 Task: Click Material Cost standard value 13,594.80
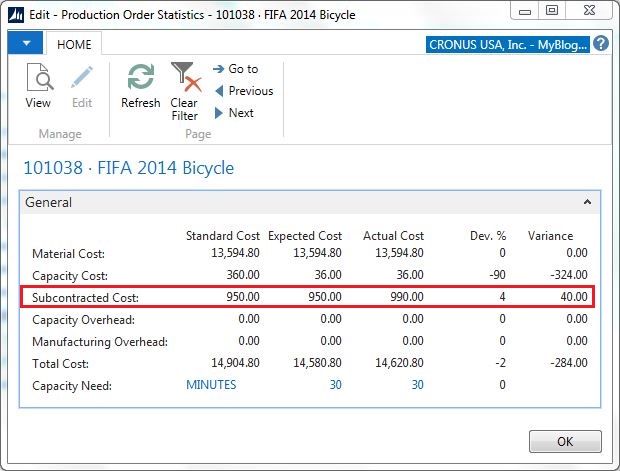235,253
